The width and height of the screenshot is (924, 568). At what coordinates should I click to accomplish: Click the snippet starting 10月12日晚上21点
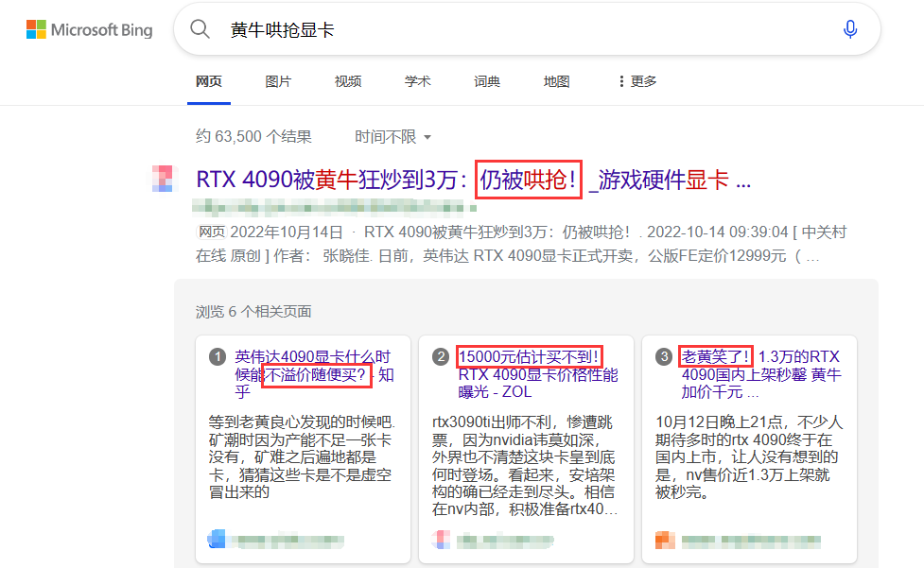click(749, 456)
